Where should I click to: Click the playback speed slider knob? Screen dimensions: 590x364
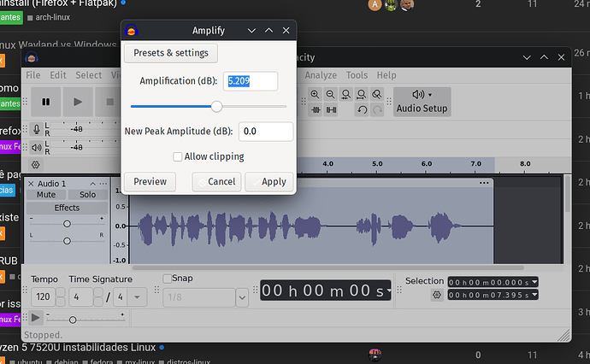(73, 320)
